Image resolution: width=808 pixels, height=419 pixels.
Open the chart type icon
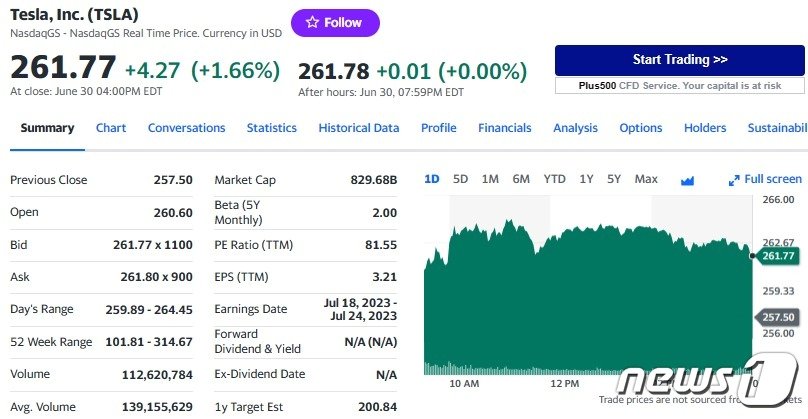point(687,180)
